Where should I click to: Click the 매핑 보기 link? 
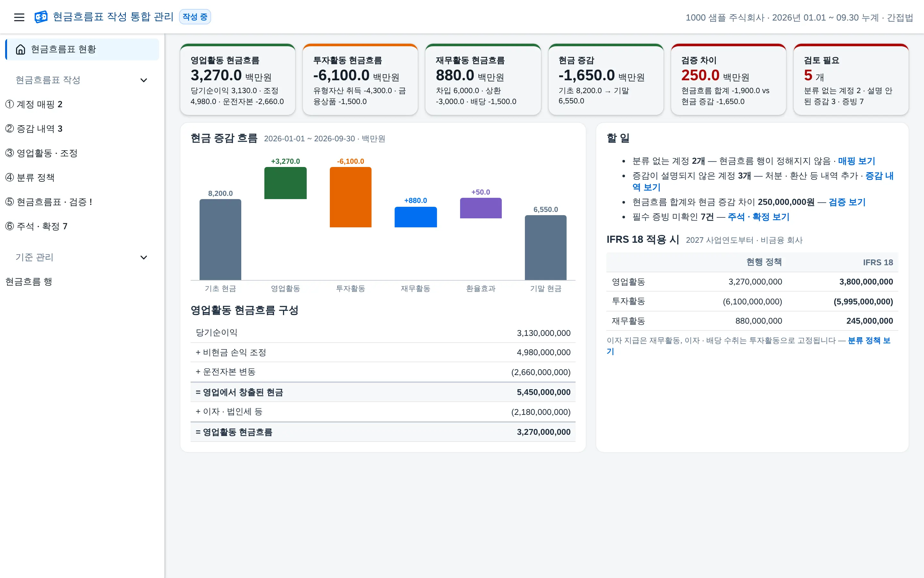pyautogui.click(x=856, y=161)
